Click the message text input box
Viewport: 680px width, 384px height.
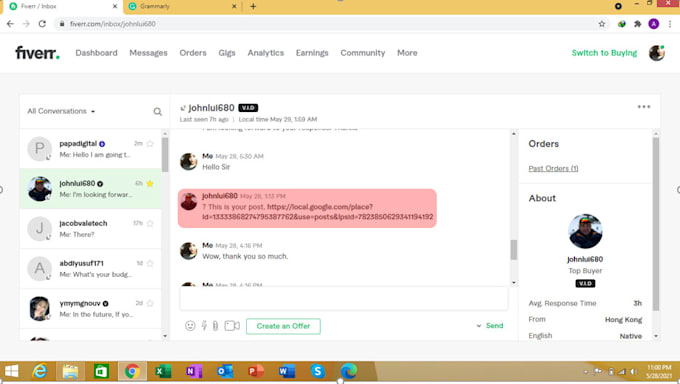[343, 299]
